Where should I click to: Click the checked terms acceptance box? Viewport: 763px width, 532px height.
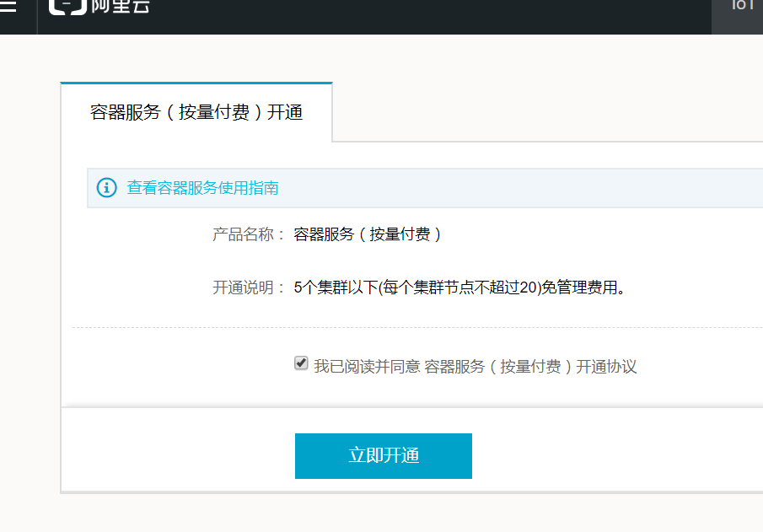(x=301, y=363)
